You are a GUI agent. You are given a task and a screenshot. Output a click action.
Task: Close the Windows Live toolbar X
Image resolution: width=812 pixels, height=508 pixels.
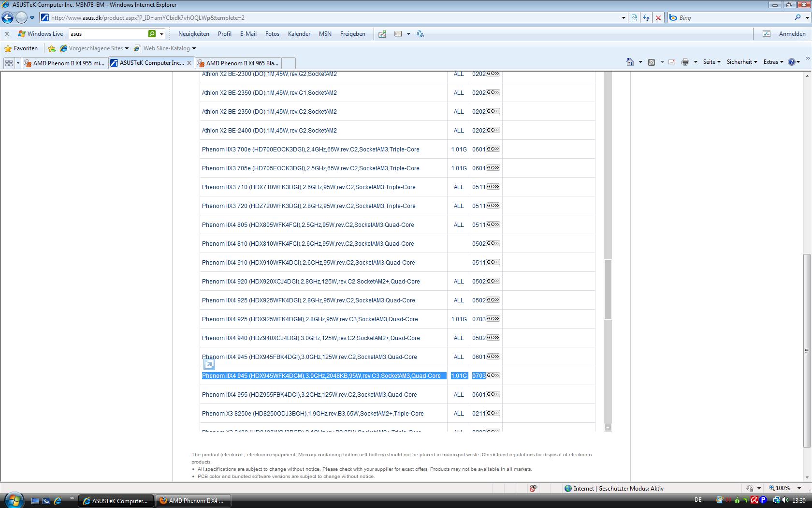click(x=7, y=34)
